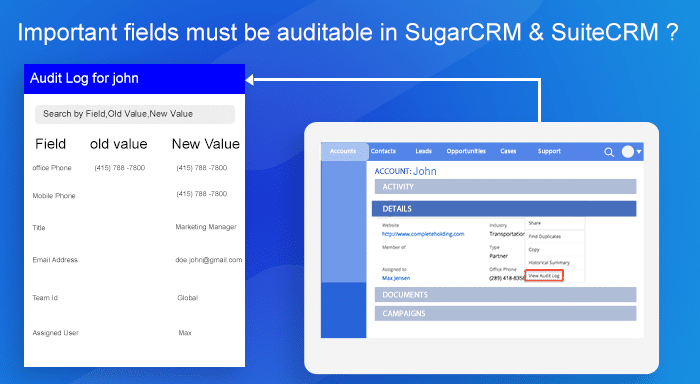
Task: Select the Opportunities tab
Action: [466, 151]
